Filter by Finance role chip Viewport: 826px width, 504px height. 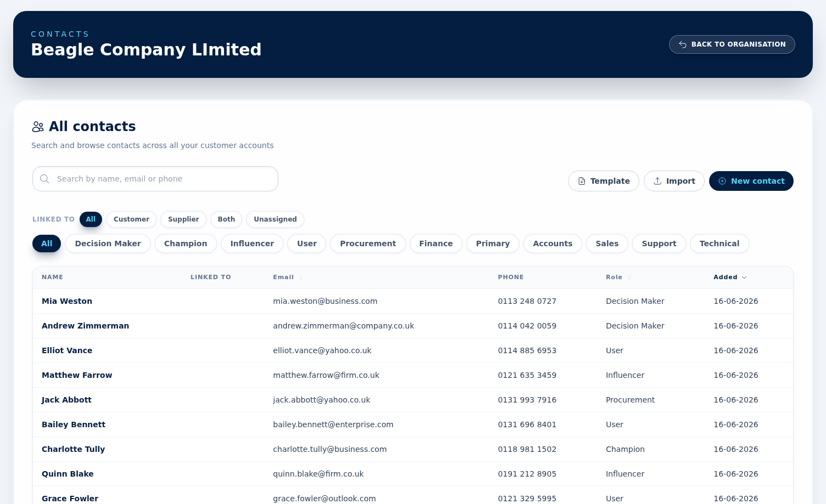coord(436,243)
